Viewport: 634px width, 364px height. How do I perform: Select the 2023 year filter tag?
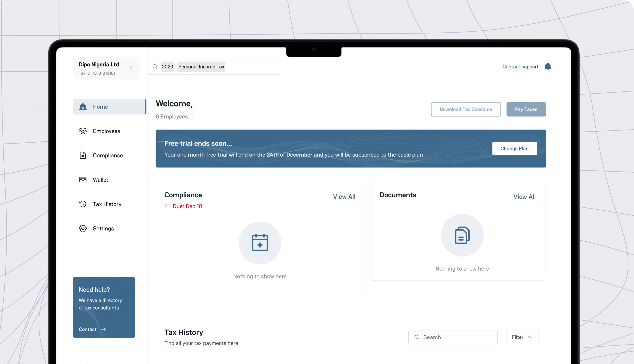tap(167, 67)
